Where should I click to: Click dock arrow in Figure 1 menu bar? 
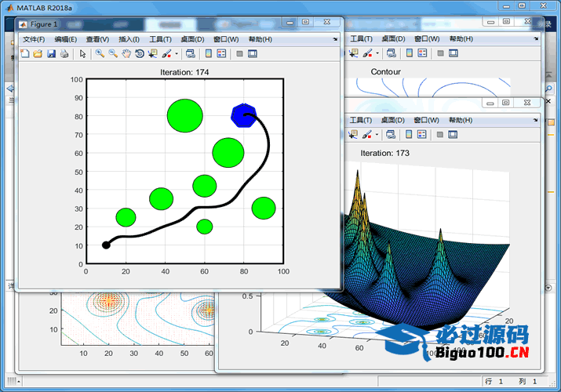pos(335,39)
